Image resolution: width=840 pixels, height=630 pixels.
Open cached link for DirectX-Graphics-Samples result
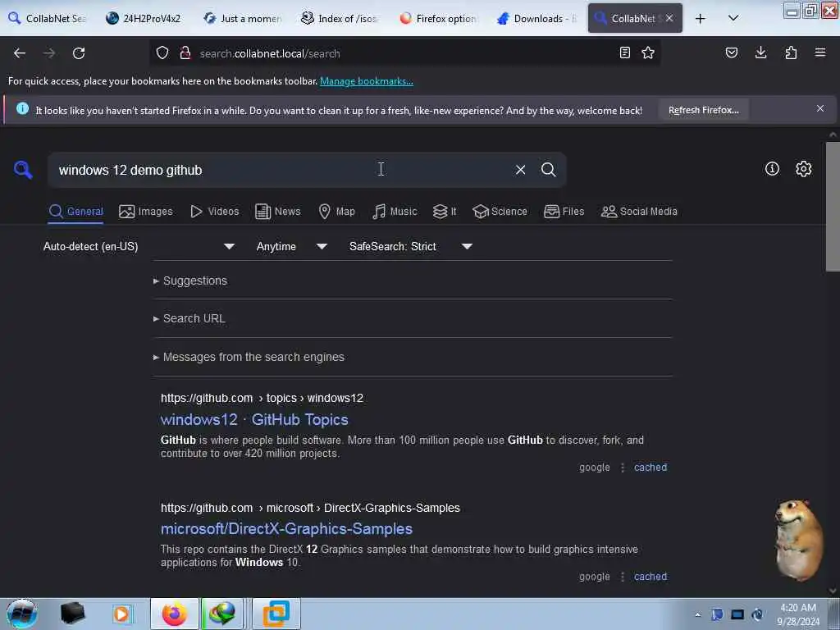coord(651,577)
